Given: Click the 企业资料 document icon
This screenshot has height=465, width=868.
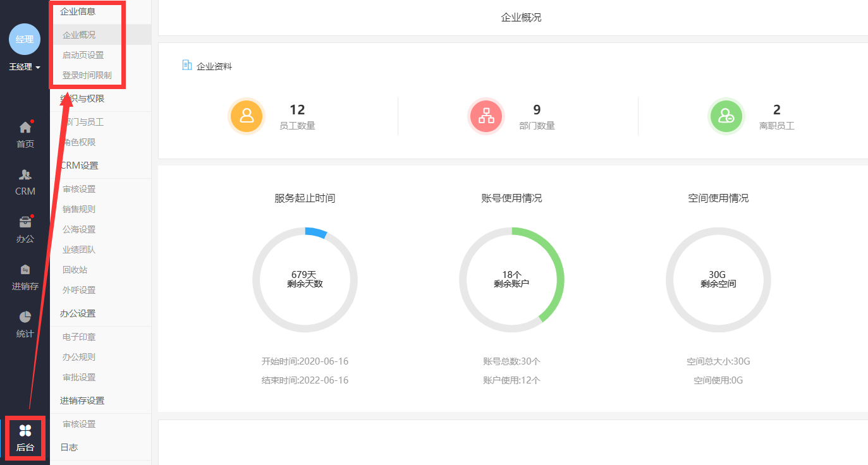Looking at the screenshot, I should pos(186,65).
